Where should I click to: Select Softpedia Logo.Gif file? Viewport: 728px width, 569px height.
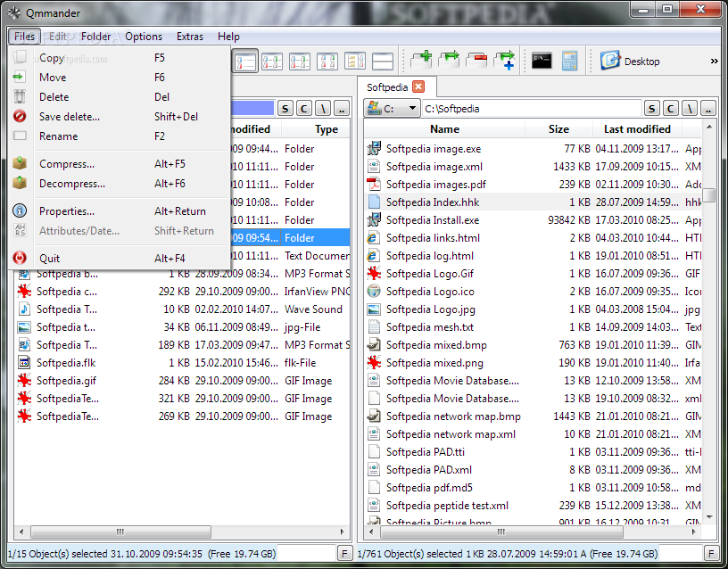click(533, 274)
